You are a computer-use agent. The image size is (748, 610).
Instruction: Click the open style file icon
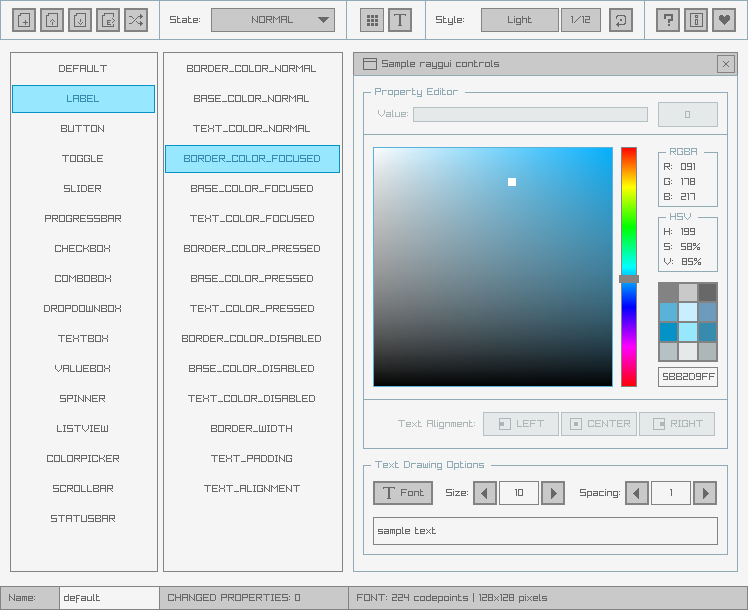point(52,20)
